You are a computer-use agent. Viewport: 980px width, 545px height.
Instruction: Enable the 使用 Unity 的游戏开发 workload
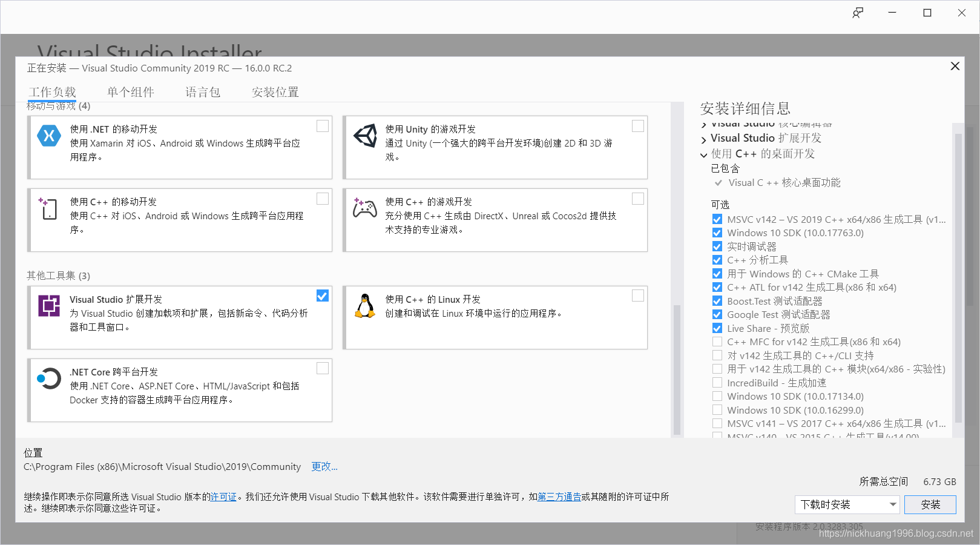tap(638, 125)
